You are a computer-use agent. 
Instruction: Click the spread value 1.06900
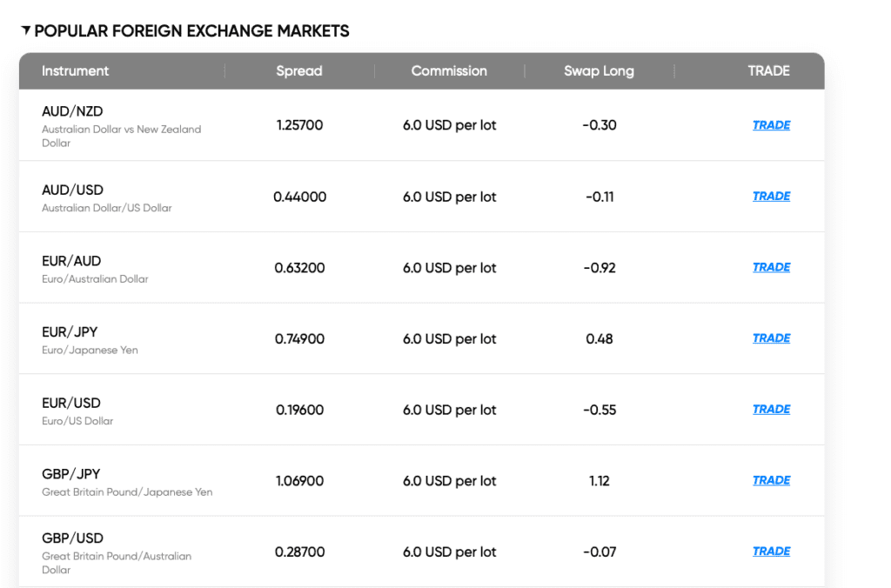coord(299,481)
